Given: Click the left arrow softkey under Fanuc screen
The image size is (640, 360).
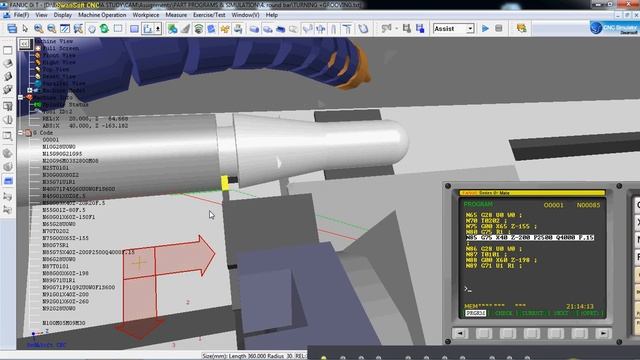Looking at the screenshot, I should tap(460, 333).
